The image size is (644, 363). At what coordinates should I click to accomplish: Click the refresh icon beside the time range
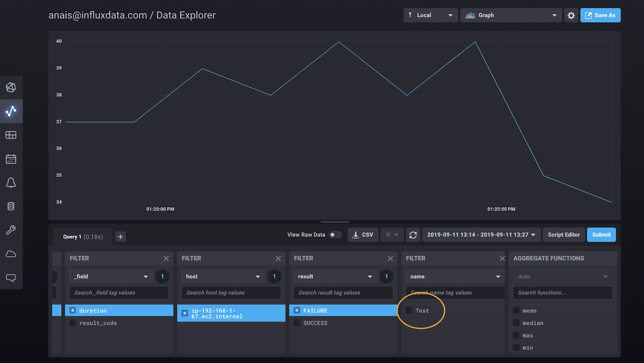pos(413,235)
